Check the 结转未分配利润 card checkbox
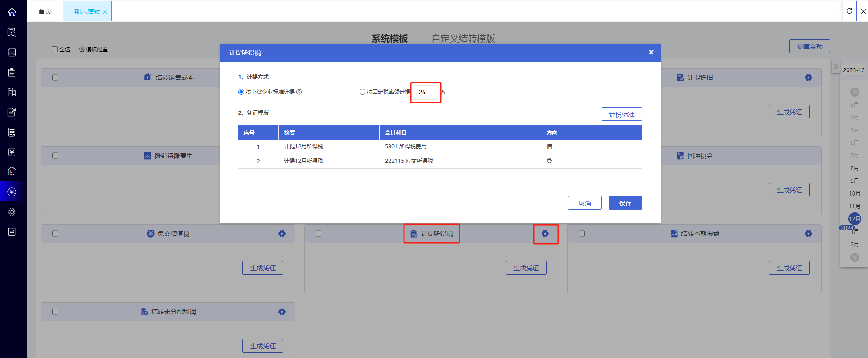The image size is (868, 358). (x=55, y=312)
